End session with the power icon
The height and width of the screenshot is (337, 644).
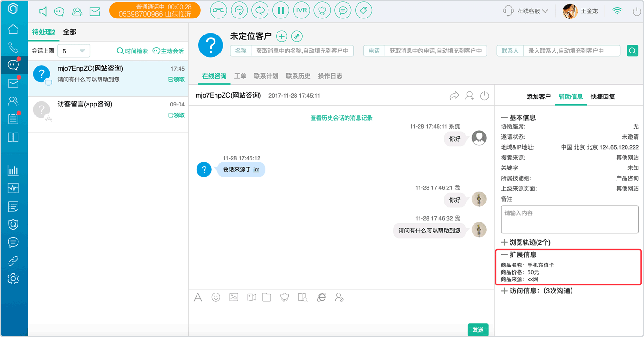484,96
